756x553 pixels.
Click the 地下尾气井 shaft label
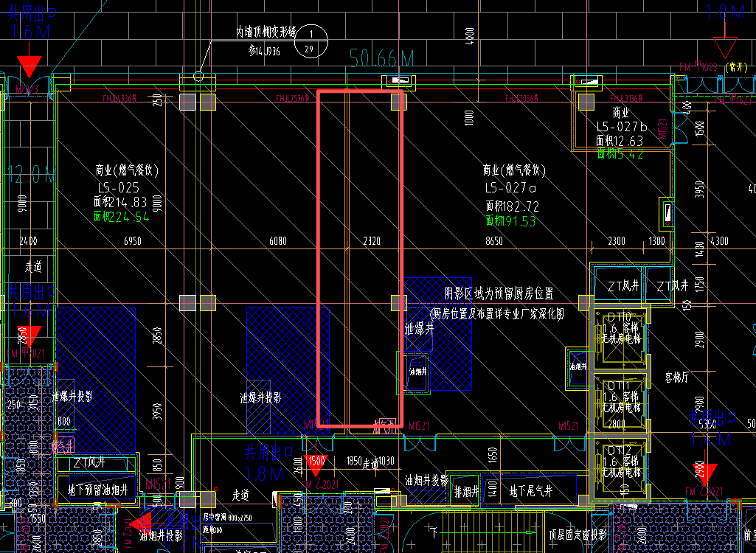(x=530, y=491)
